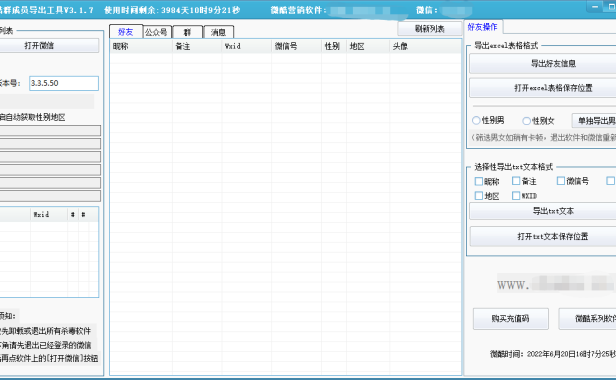This screenshot has height=380, width=616.
Task: Click the 导出excel表格格式 group label
Action: coord(506,46)
